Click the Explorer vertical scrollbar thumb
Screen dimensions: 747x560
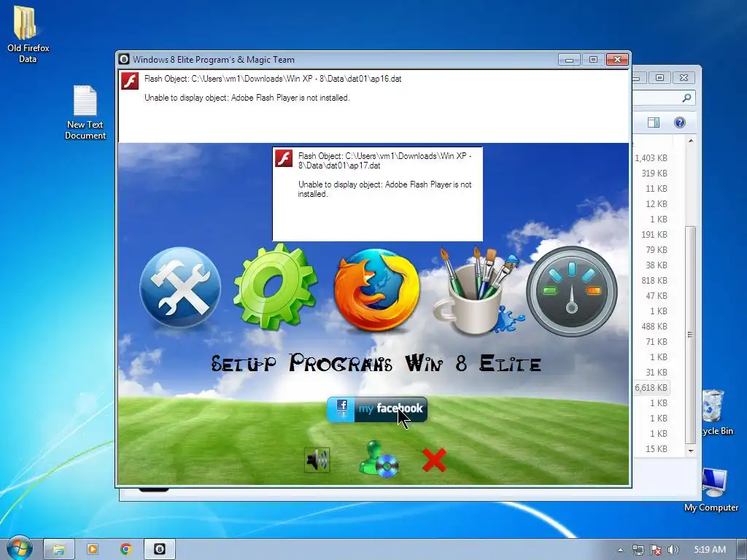[x=690, y=335]
